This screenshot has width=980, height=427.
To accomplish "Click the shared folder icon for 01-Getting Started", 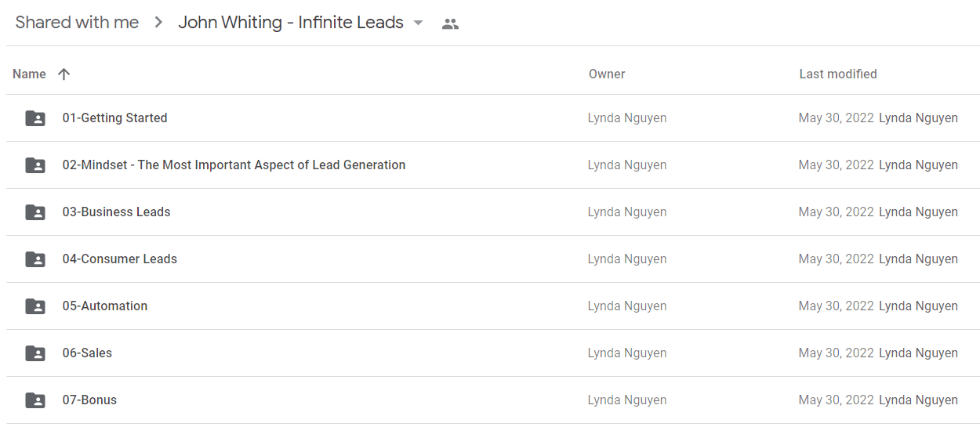I will click(x=35, y=118).
